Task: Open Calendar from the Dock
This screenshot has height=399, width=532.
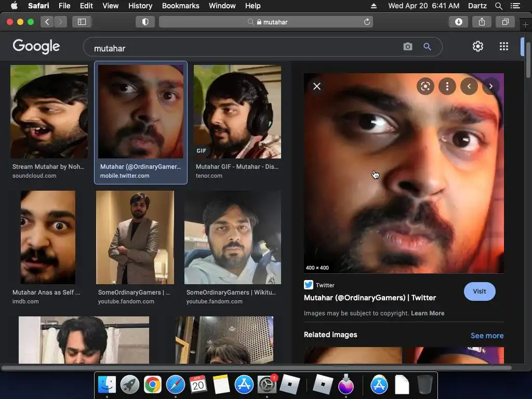Action: (x=198, y=385)
